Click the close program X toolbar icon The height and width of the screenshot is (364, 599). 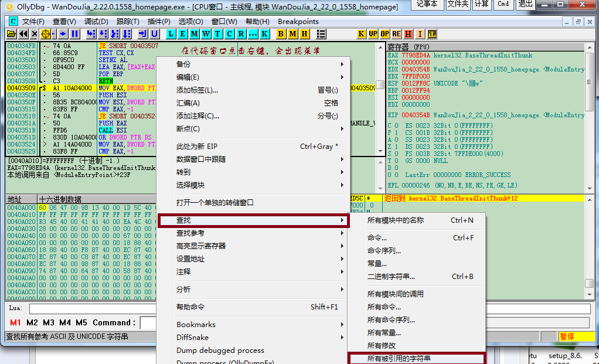click(x=35, y=34)
